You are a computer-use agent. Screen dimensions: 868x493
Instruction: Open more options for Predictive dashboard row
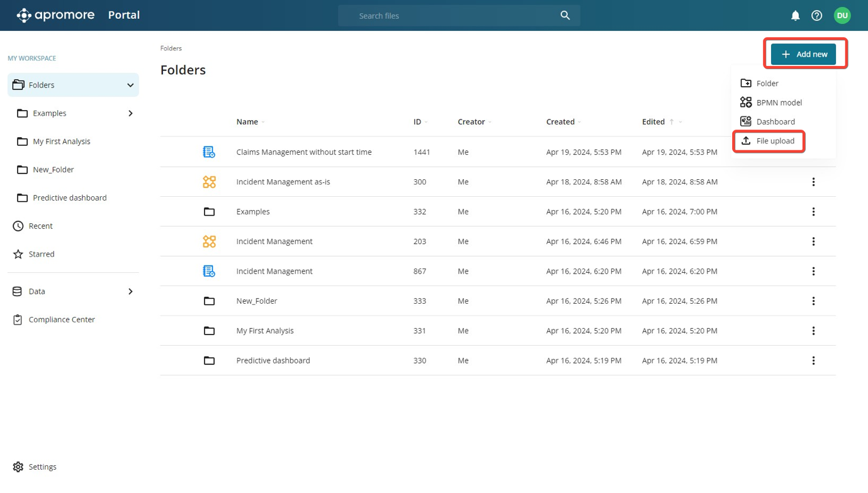coord(813,360)
